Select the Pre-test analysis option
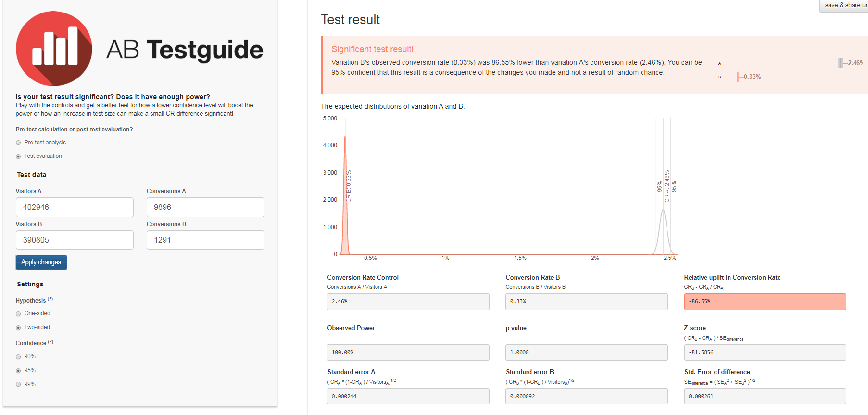 (x=18, y=143)
